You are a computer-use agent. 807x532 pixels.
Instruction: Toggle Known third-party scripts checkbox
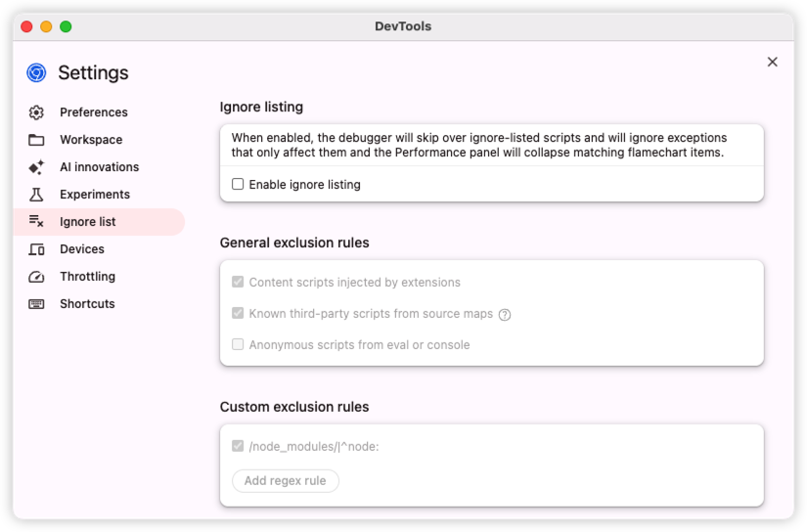point(238,314)
